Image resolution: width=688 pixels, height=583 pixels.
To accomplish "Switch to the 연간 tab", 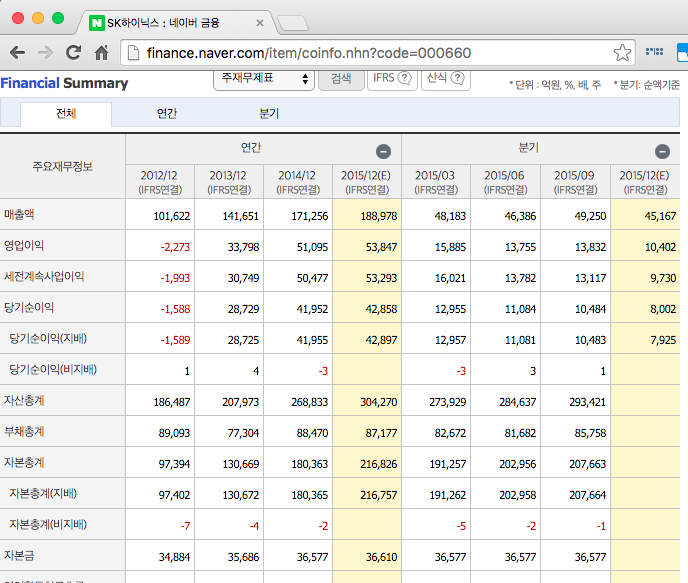I will tap(167, 114).
